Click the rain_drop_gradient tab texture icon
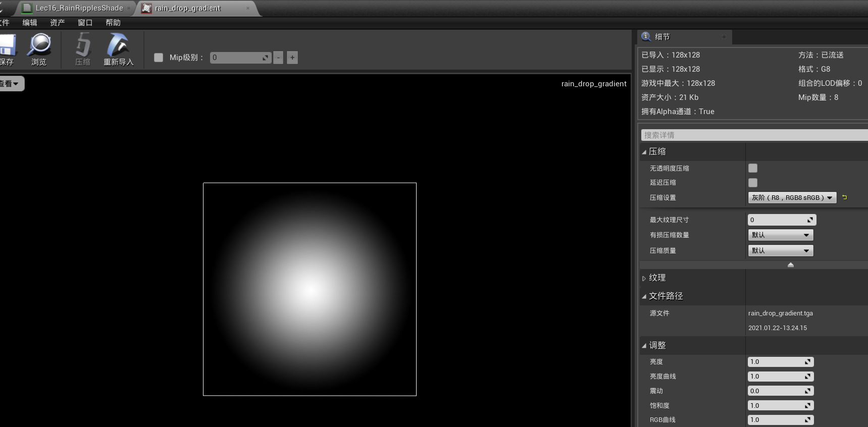Image resolution: width=868 pixels, height=427 pixels. 146,8
